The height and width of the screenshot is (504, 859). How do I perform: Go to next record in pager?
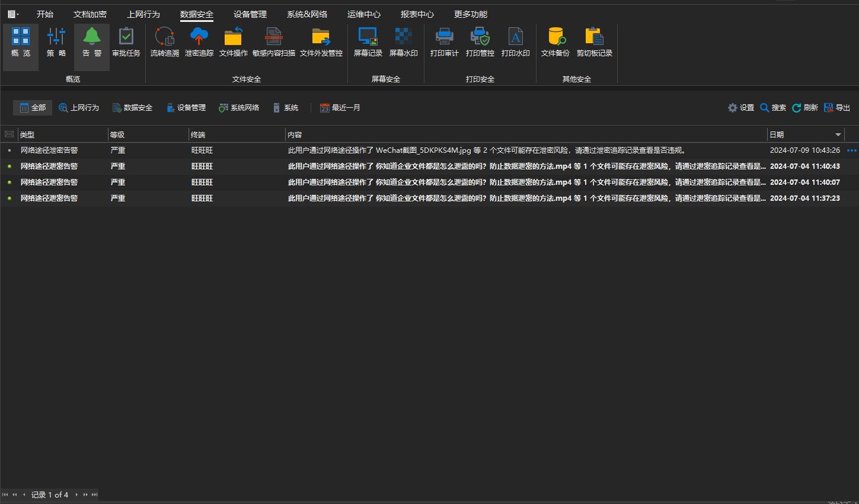pyautogui.click(x=76, y=495)
